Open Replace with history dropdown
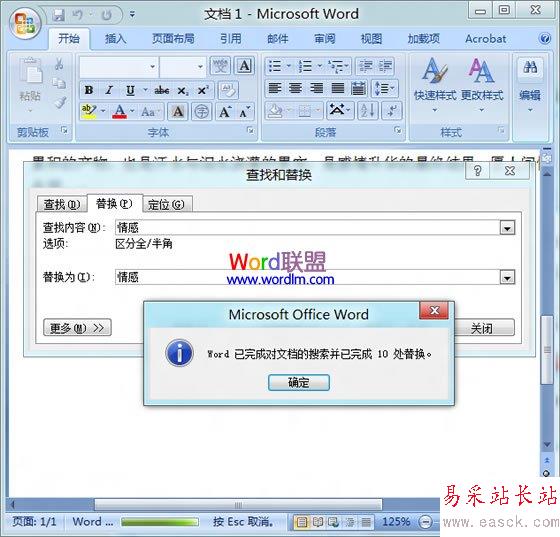This screenshot has height=537, width=560. coord(507,277)
